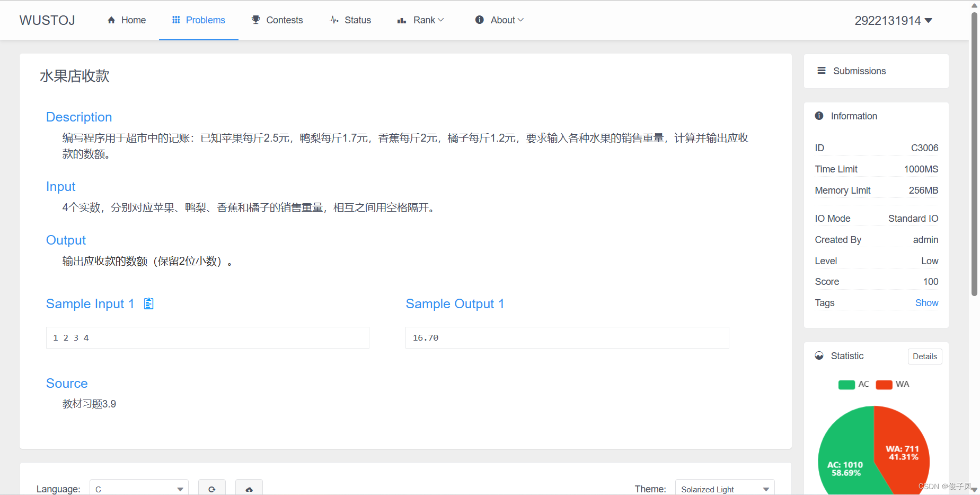Image resolution: width=980 pixels, height=495 pixels.
Task: Click the Rank bar chart icon
Action: click(x=402, y=20)
